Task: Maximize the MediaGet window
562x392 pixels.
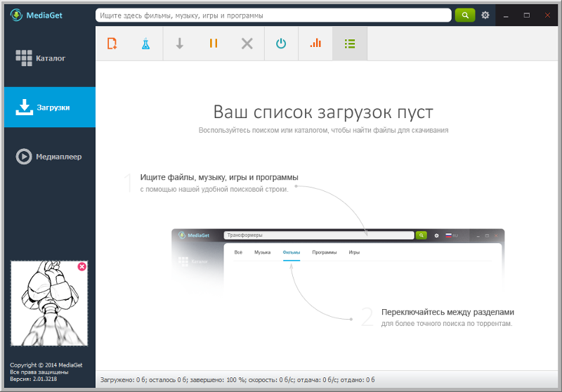Action: click(x=526, y=15)
